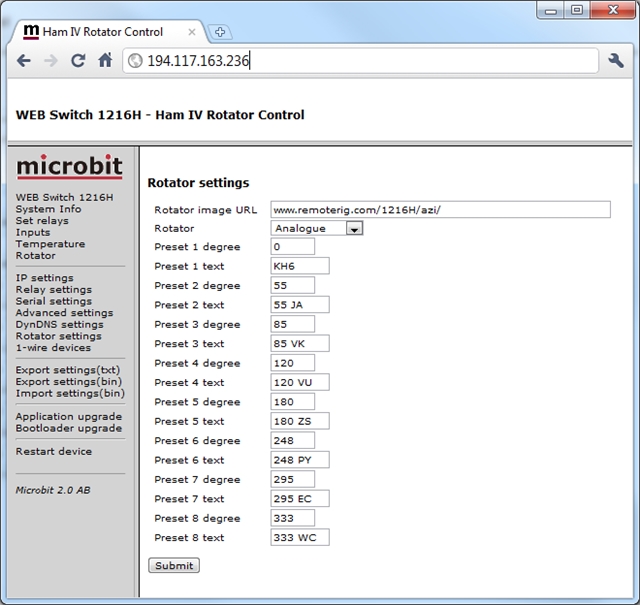The height and width of the screenshot is (605, 640).
Task: Click the Preset 7 degree field
Action: [x=293, y=479]
